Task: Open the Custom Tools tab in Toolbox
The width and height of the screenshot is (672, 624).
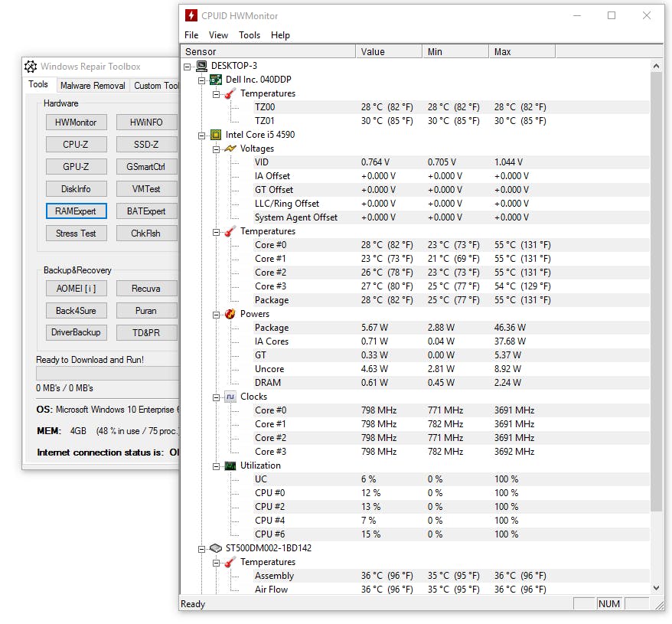Action: [x=155, y=85]
